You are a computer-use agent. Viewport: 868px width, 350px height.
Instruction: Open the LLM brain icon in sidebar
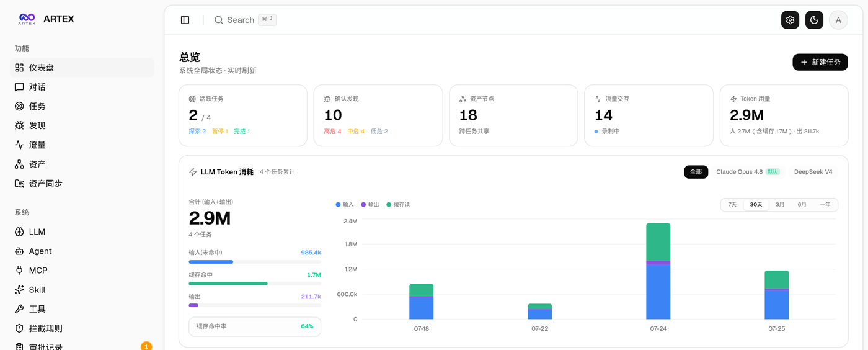[19, 231]
